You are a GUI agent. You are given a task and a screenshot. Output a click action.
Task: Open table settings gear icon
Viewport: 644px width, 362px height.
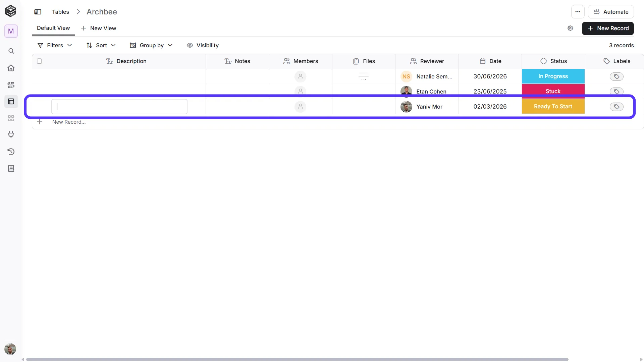tap(570, 28)
